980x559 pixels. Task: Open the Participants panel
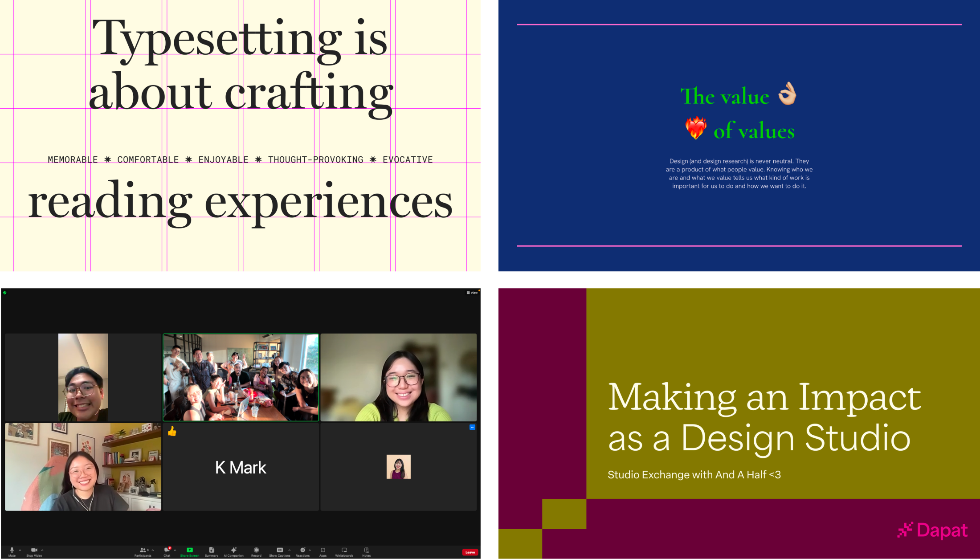pos(143,551)
